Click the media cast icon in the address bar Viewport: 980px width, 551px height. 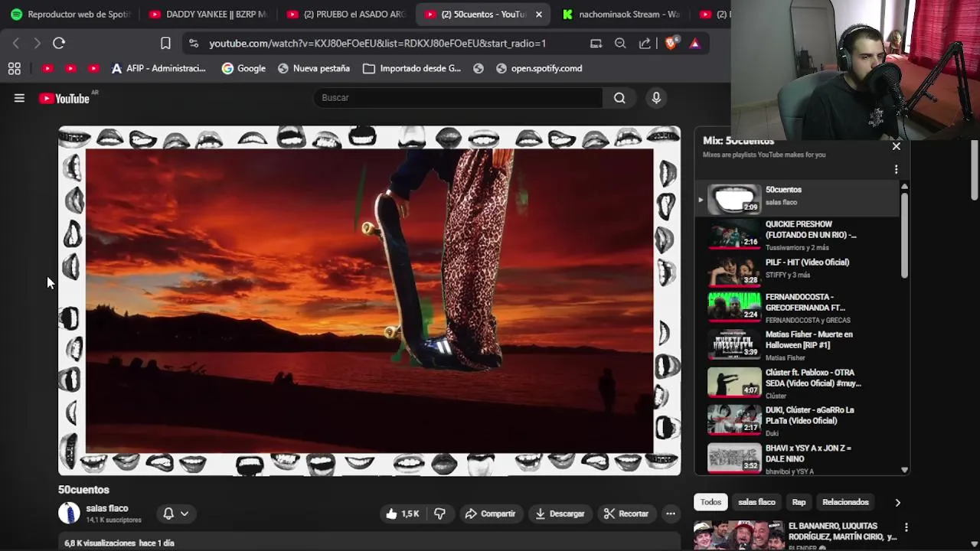tap(596, 44)
